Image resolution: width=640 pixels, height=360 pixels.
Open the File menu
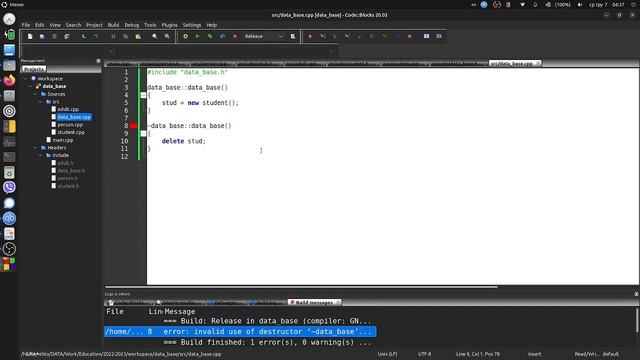(26, 25)
